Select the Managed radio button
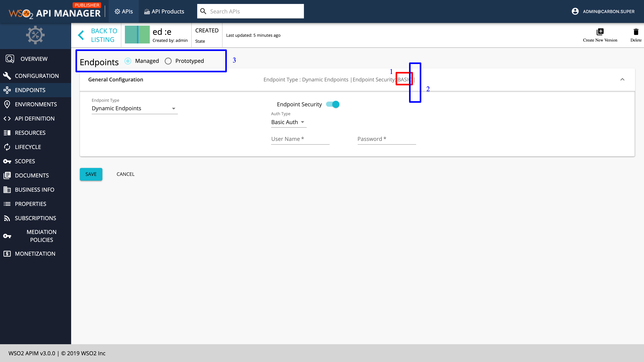 tap(128, 61)
